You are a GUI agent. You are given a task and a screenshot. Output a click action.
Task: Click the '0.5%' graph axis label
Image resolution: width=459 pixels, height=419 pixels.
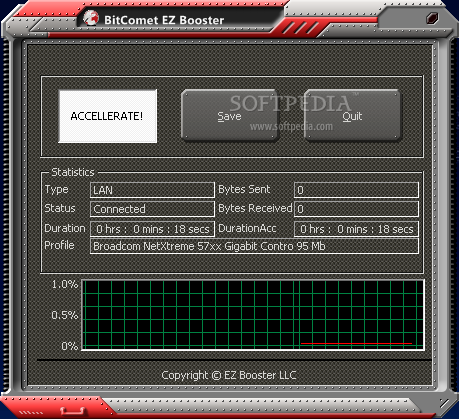tap(65, 315)
